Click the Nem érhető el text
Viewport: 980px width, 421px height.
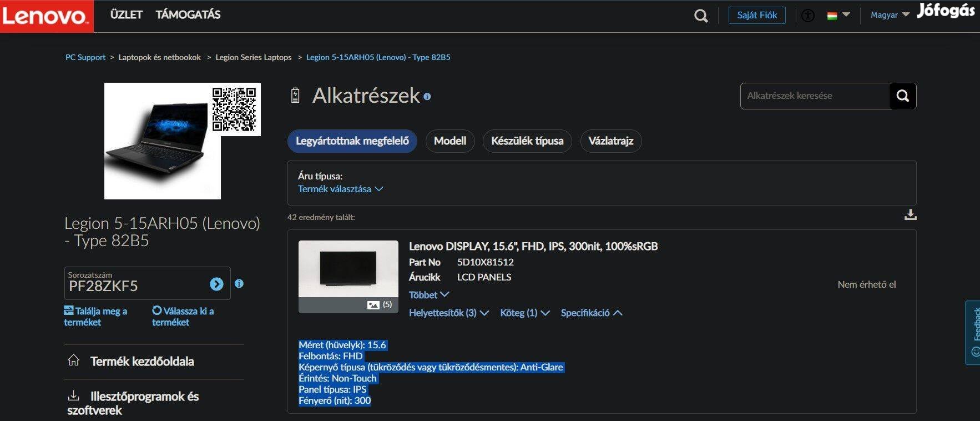pyautogui.click(x=867, y=284)
